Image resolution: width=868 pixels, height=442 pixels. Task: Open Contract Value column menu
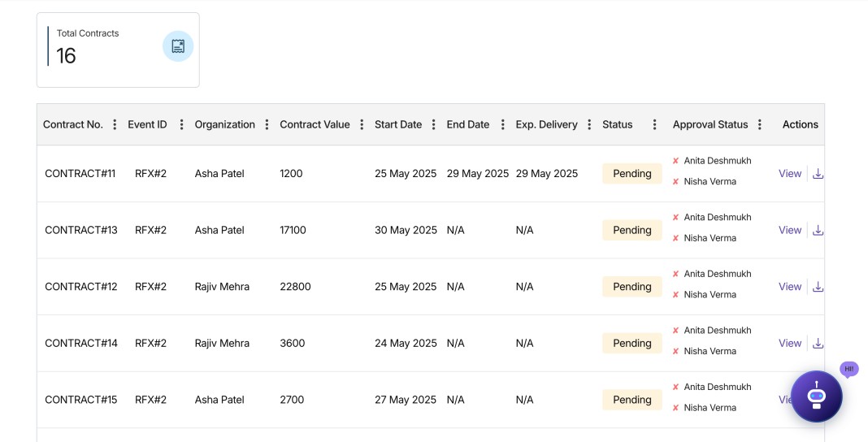(x=362, y=124)
